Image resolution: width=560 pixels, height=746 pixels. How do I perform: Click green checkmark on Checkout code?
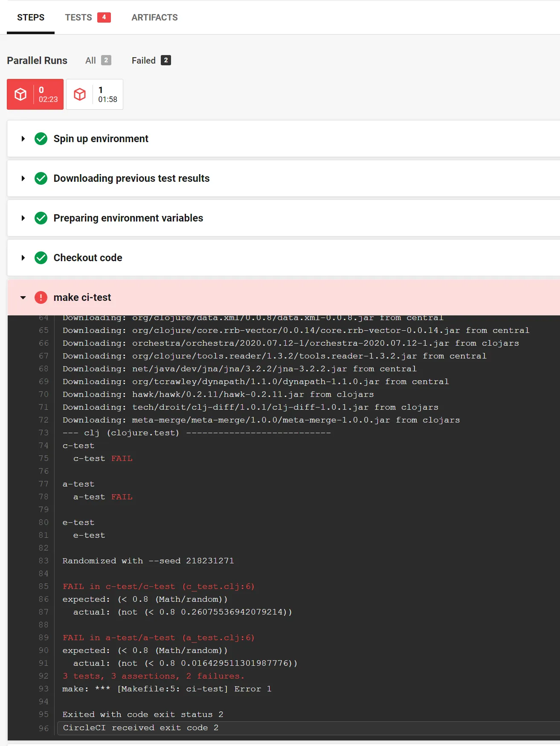tap(41, 258)
